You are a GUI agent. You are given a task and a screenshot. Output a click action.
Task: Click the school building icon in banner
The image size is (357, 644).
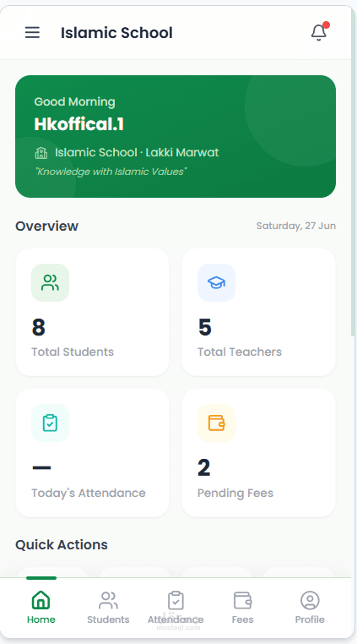pyautogui.click(x=41, y=153)
